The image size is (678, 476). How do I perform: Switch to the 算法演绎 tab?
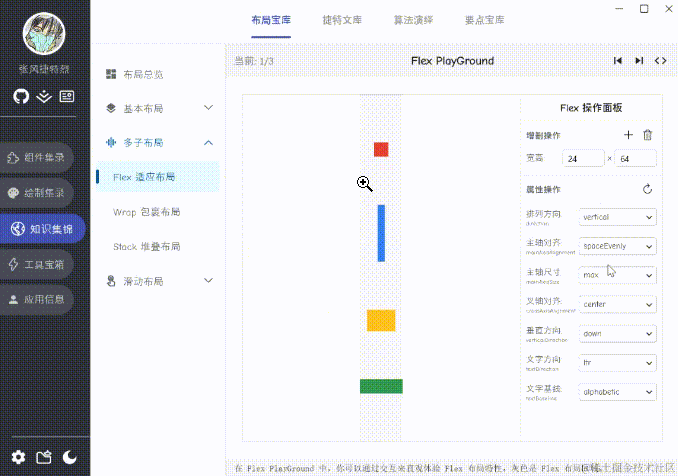click(x=413, y=20)
